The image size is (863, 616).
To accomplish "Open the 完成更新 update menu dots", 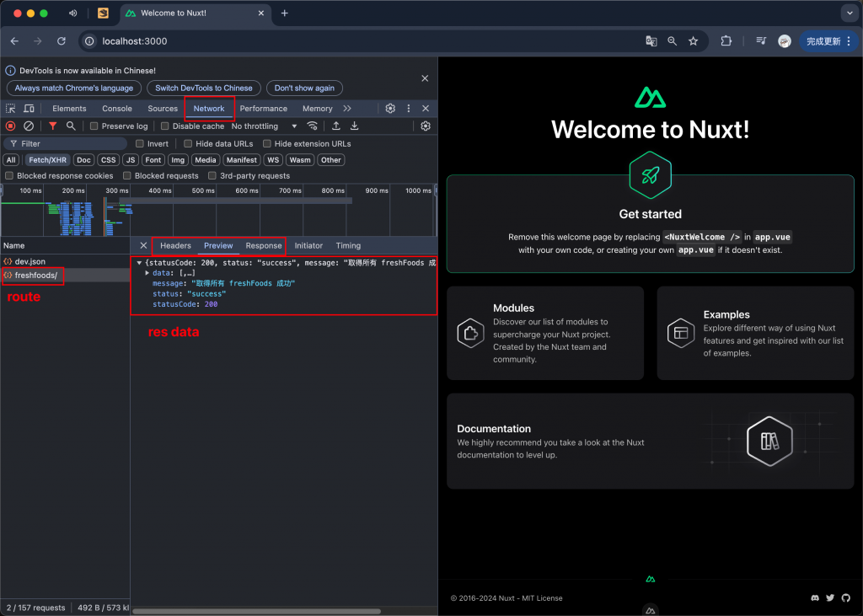I will (x=849, y=41).
